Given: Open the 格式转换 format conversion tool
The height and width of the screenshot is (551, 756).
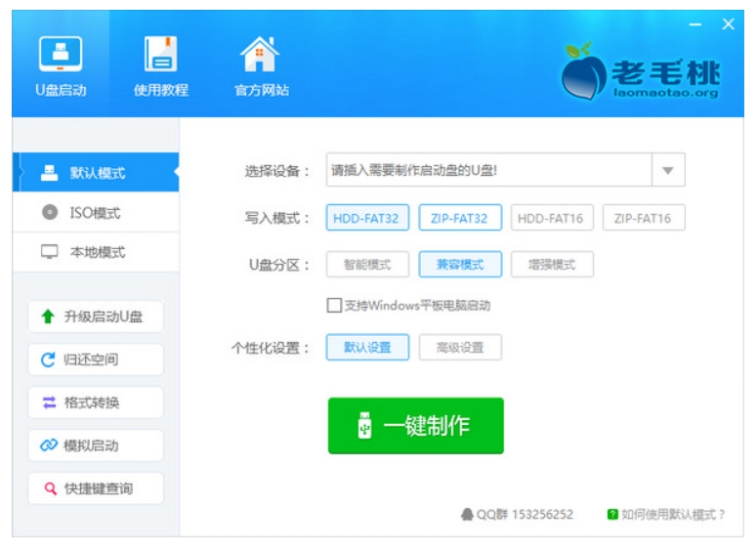Looking at the screenshot, I should pyautogui.click(x=95, y=403).
